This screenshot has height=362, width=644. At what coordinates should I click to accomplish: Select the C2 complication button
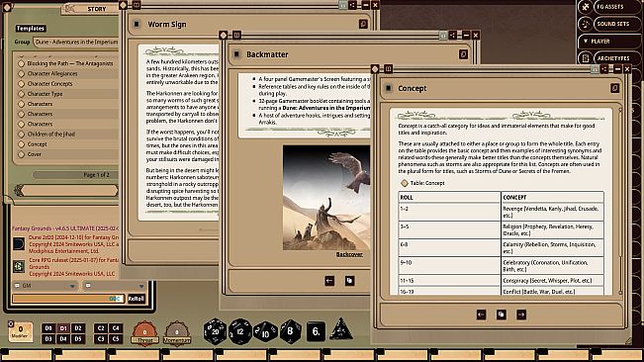[101, 328]
